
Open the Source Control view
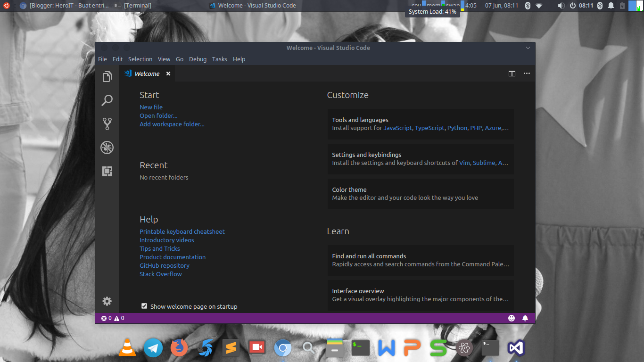[x=107, y=123]
